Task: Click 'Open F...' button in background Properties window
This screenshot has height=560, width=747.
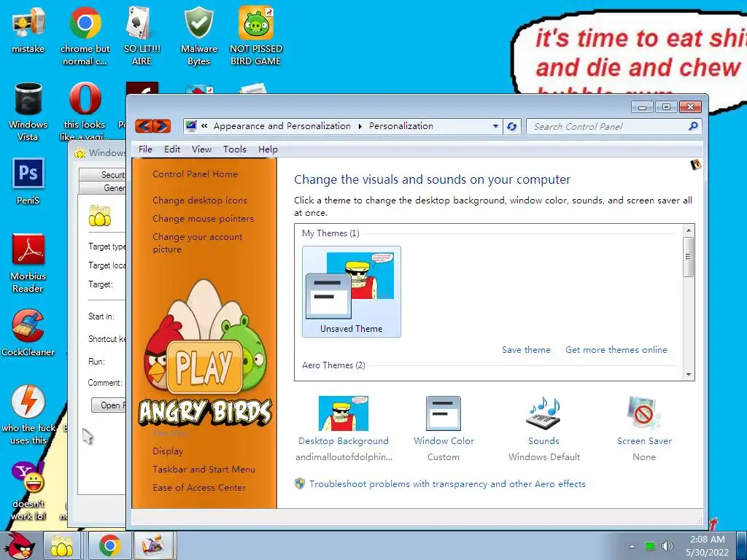Action: pos(109,405)
